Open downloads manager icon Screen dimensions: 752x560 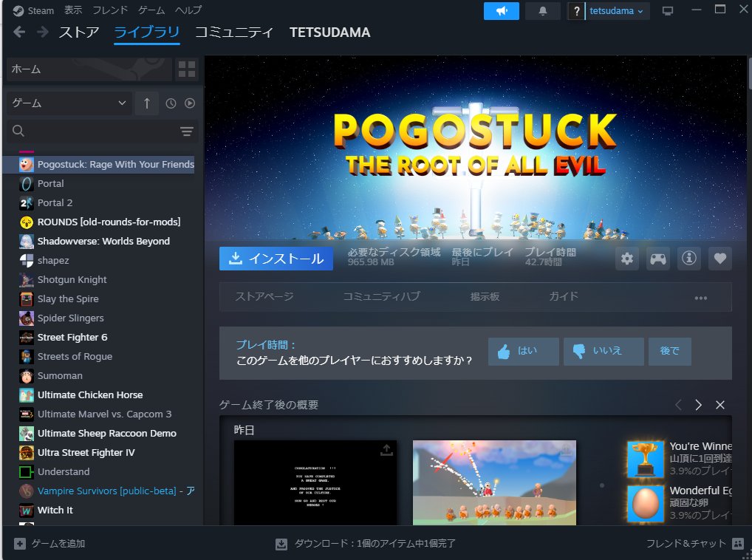click(281, 544)
